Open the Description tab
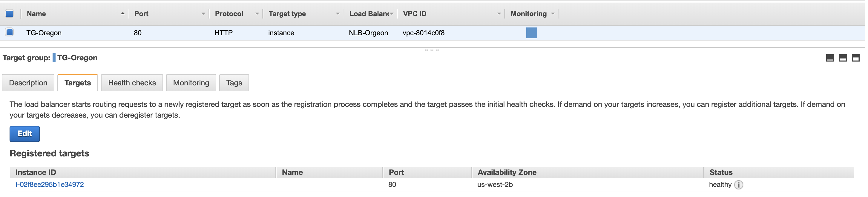 click(28, 83)
